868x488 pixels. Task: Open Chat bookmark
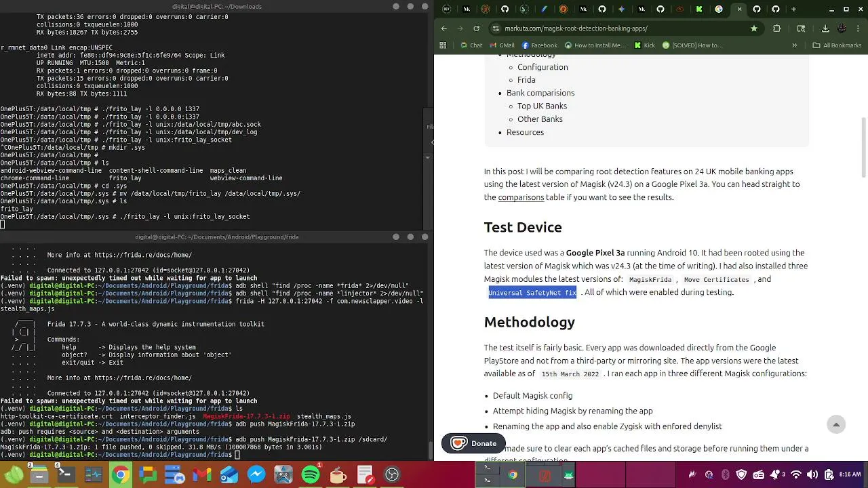tap(471, 45)
